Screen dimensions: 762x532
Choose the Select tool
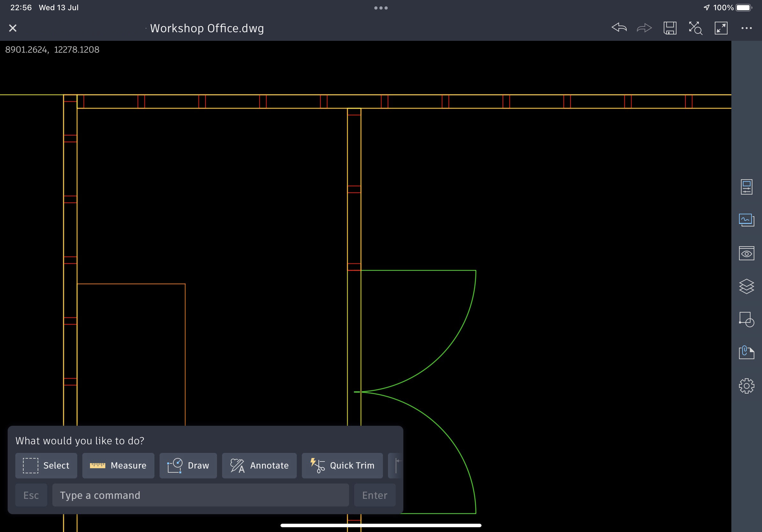46,465
